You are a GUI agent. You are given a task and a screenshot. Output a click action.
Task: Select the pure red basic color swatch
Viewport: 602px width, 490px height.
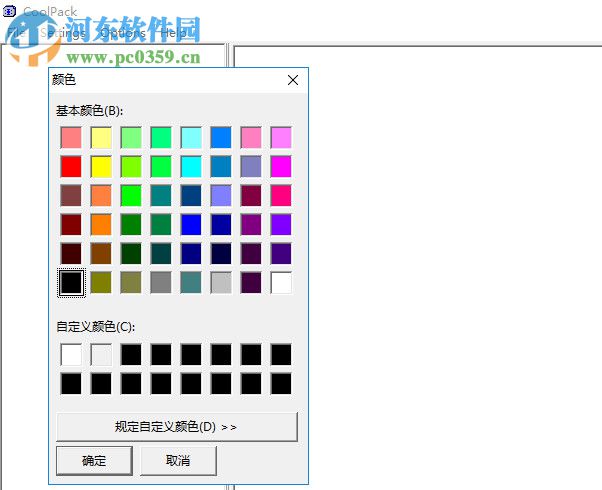coord(71,166)
